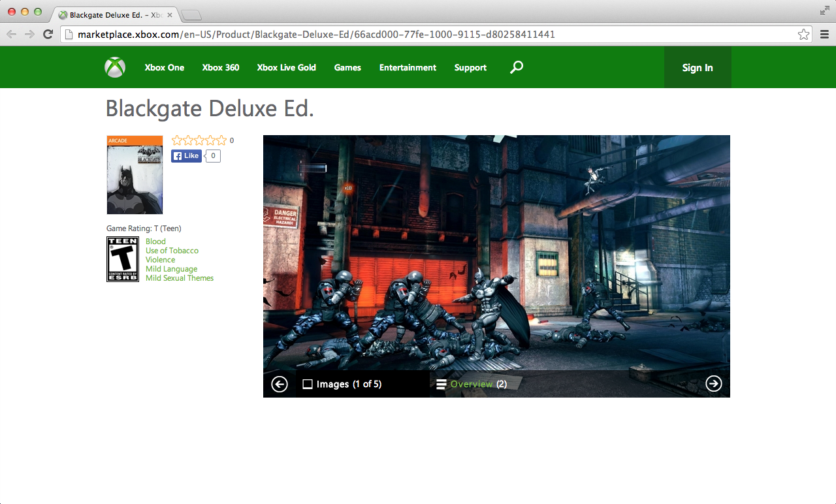Click the Use of Tobacco link
The width and height of the screenshot is (836, 504).
point(172,251)
